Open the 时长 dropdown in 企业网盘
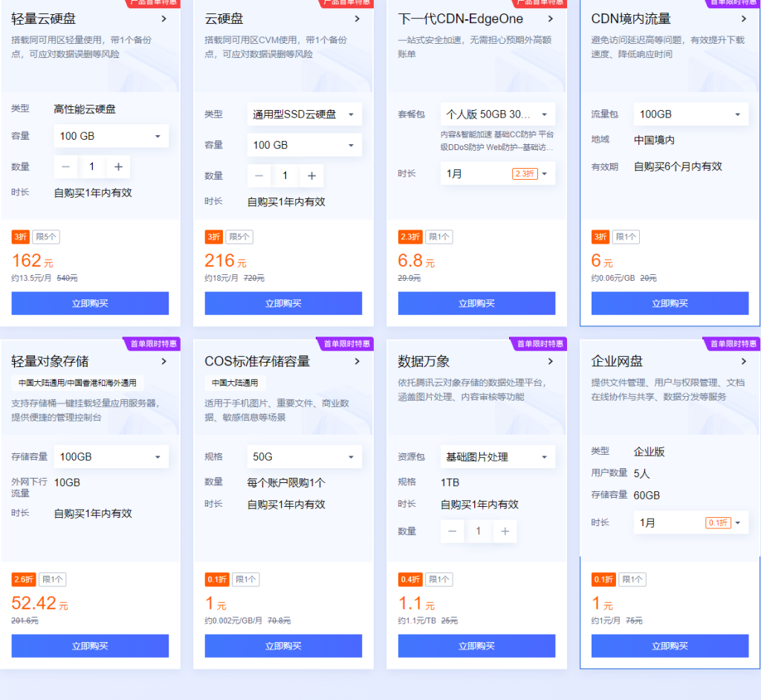 pos(690,522)
